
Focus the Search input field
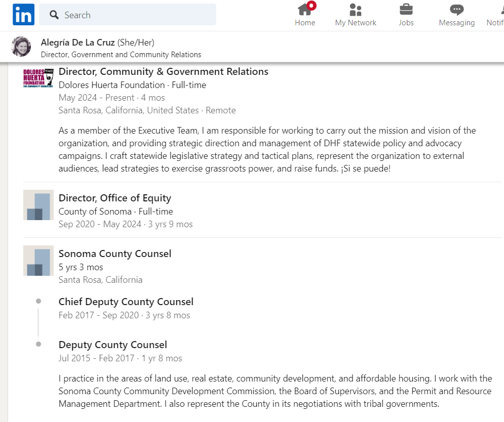pos(128,15)
